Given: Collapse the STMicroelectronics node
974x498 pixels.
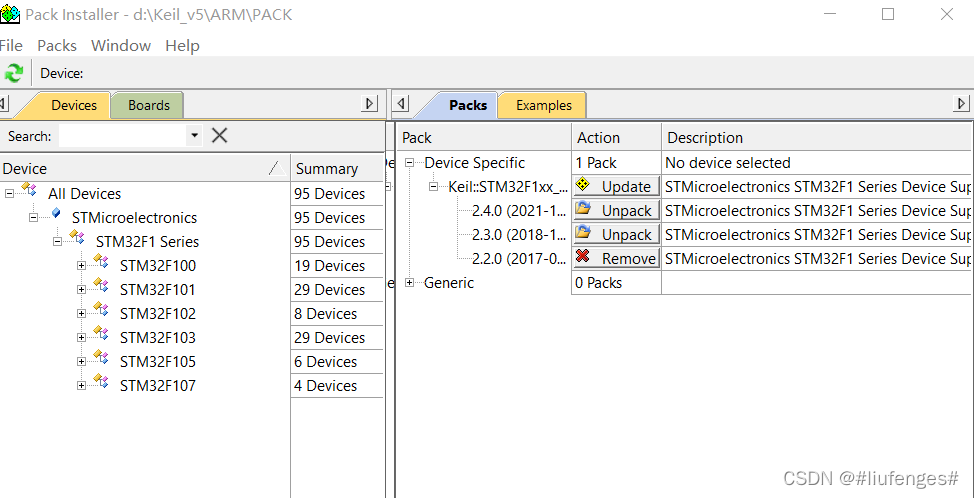Looking at the screenshot, I should [34, 217].
